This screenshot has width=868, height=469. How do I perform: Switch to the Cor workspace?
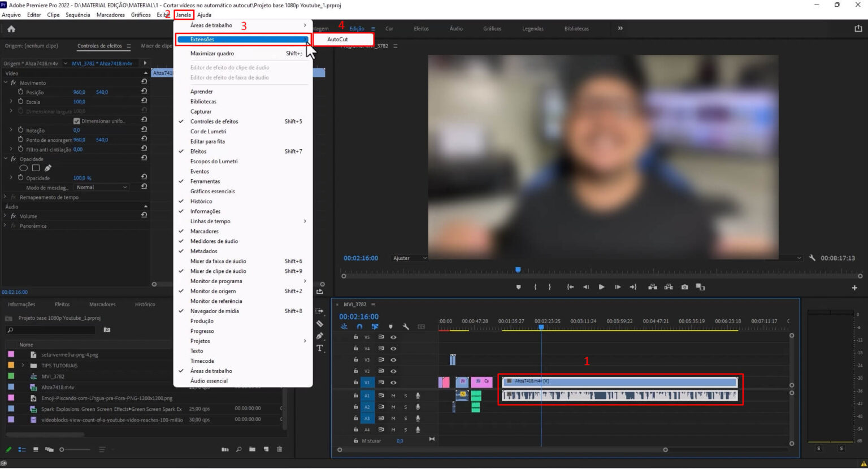pyautogui.click(x=389, y=29)
